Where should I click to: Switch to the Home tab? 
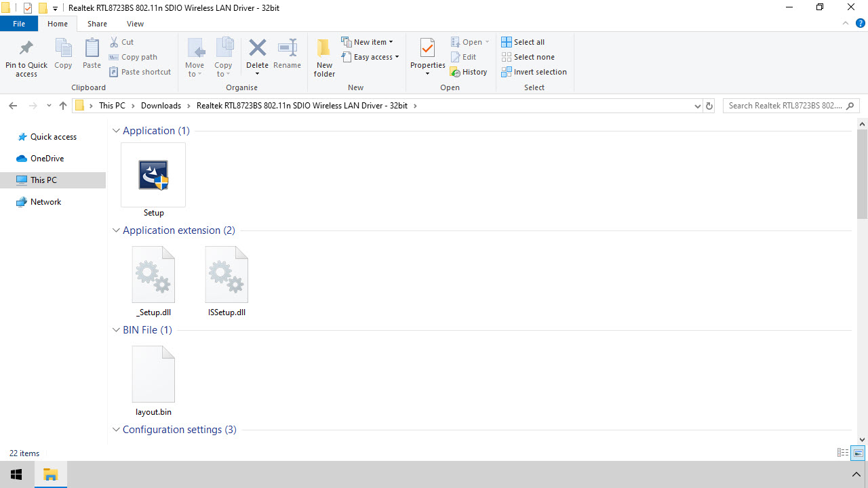click(x=58, y=24)
